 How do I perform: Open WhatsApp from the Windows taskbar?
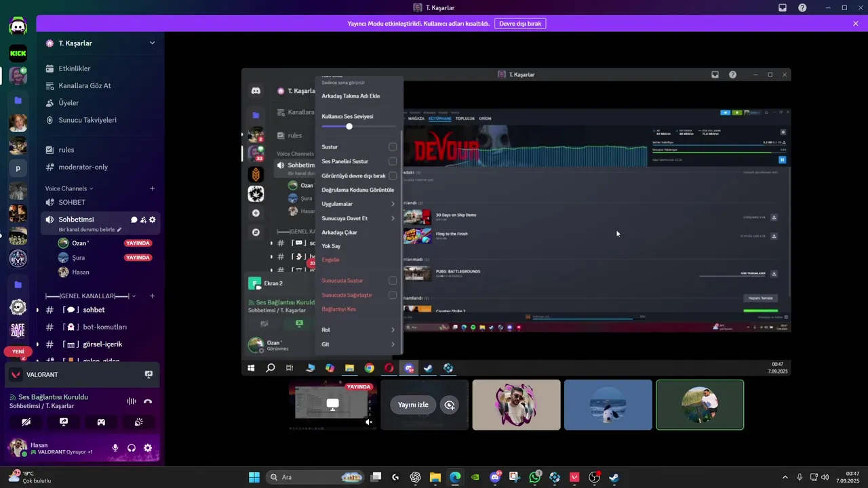point(535,477)
